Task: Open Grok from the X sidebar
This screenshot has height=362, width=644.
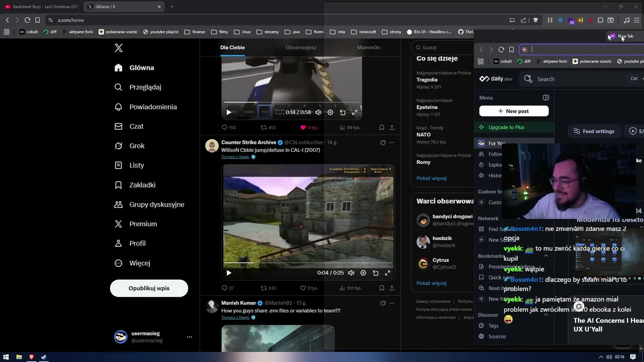Action: click(x=129, y=146)
